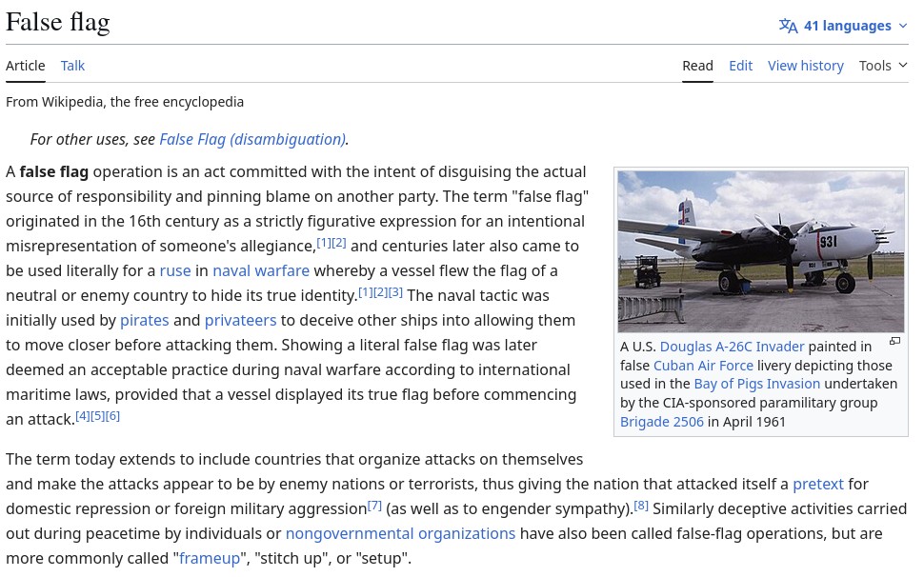Click the privateers link

point(240,320)
